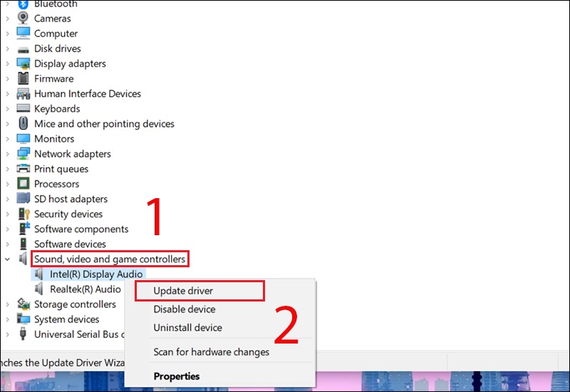Viewport: 570px width, 392px height.
Task: Click the Display adapters icon
Action: point(23,63)
